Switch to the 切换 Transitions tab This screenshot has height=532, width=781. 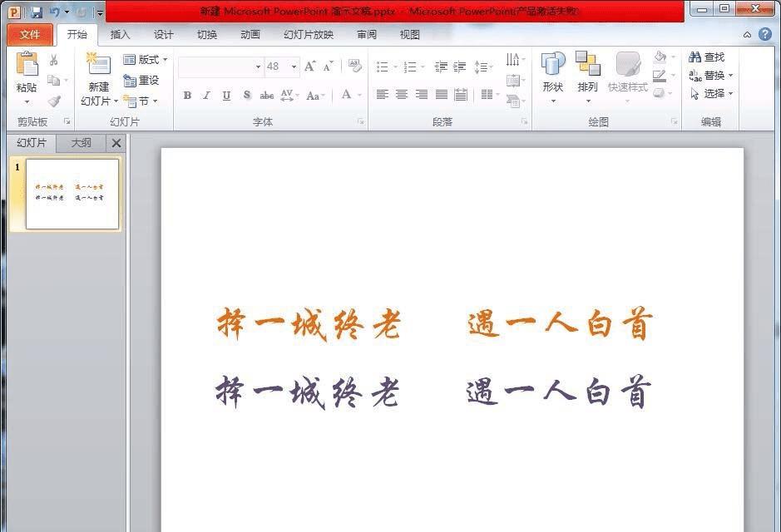point(207,34)
